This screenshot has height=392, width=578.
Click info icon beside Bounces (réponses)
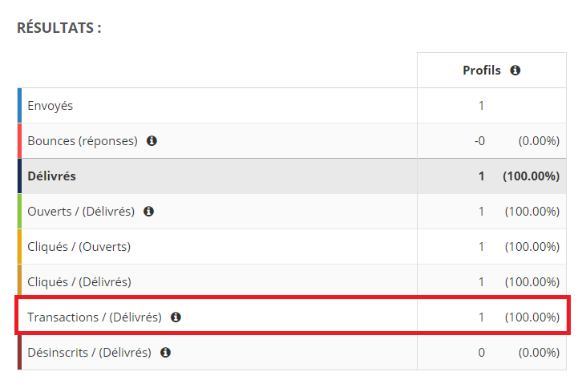coord(152,141)
